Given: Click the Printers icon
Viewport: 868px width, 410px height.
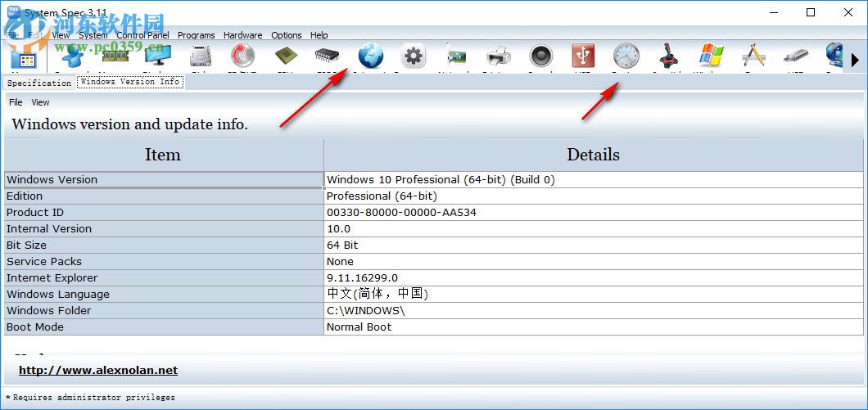Looking at the screenshot, I should point(498,56).
